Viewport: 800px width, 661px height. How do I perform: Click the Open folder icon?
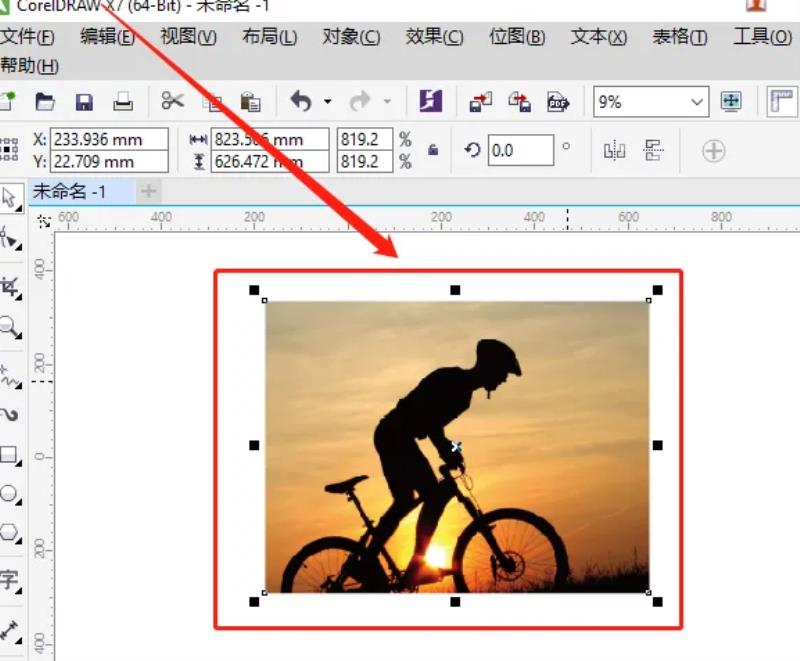coord(45,102)
